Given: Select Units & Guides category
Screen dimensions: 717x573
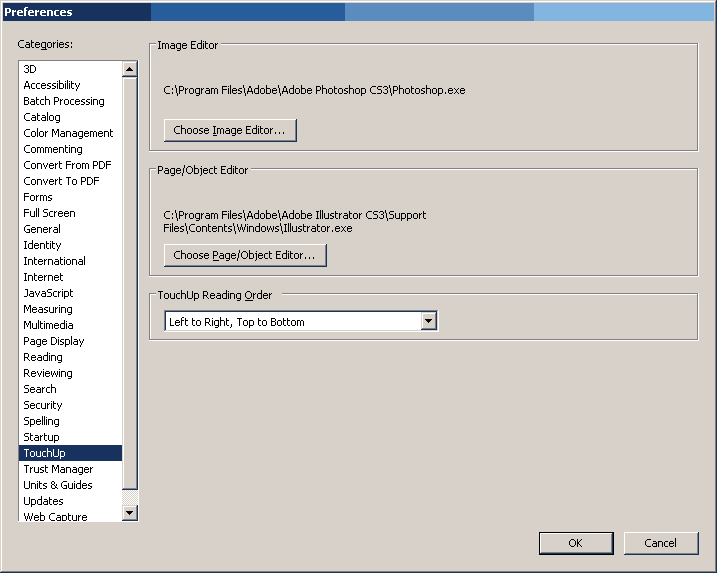Looking at the screenshot, I should 70,485.
